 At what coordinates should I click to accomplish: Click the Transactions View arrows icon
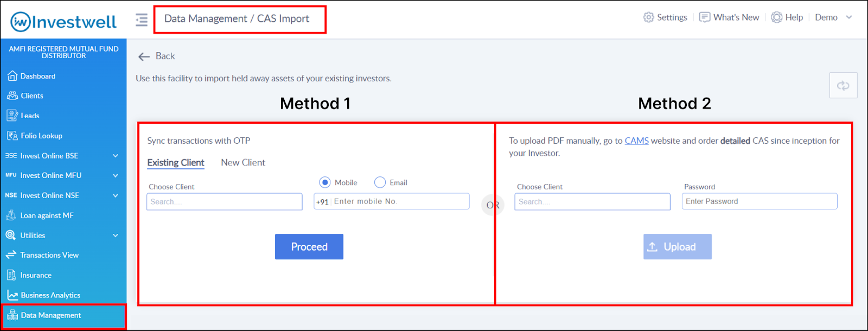pos(11,255)
